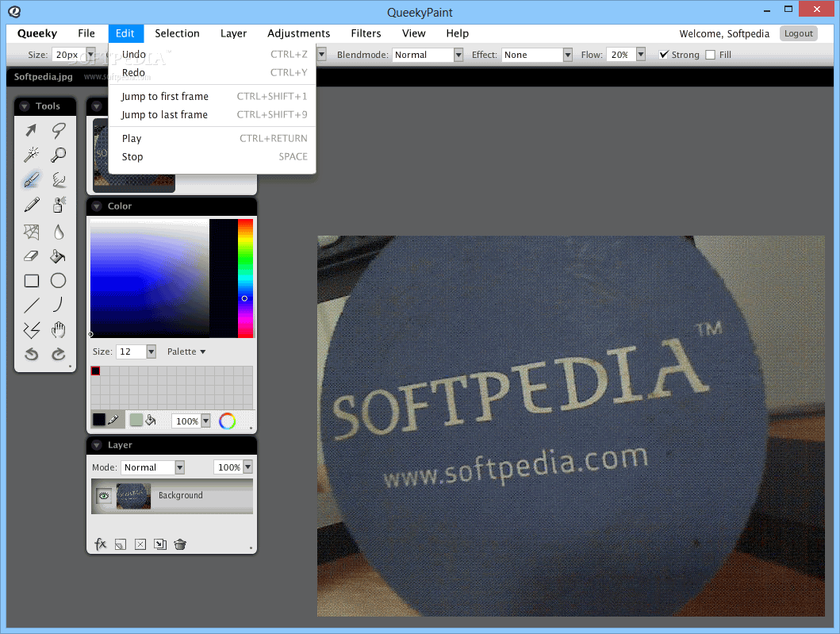Select the water drop blur tool
Screen dimensions: 840x634
59,232
